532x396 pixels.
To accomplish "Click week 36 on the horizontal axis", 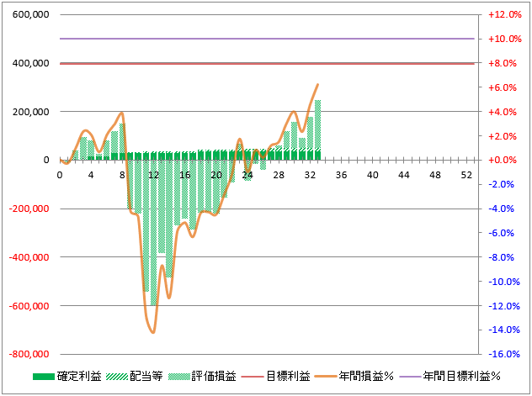I will tap(341, 175).
